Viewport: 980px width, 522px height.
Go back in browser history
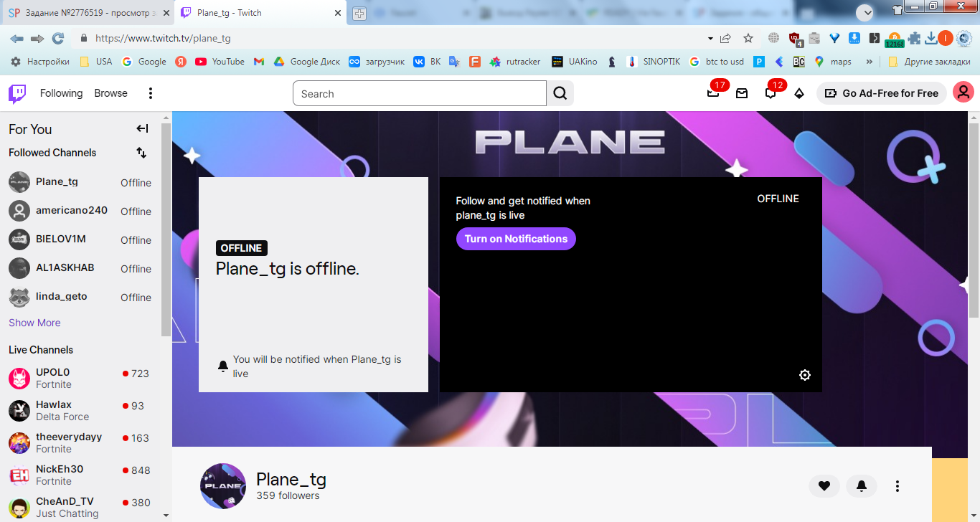(17, 38)
